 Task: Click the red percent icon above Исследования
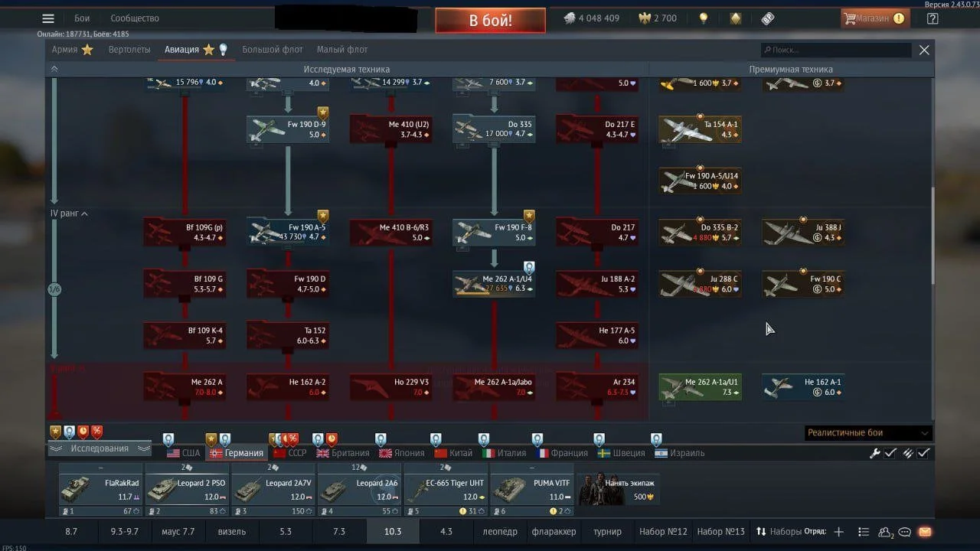click(x=96, y=432)
